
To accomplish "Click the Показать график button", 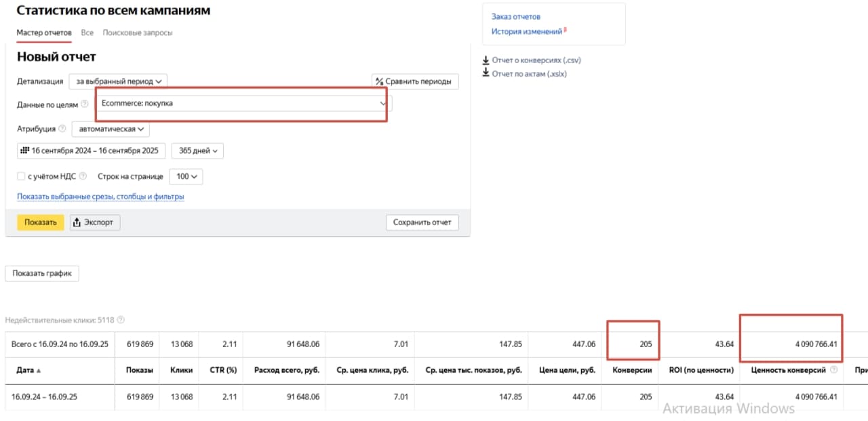I will point(42,273).
